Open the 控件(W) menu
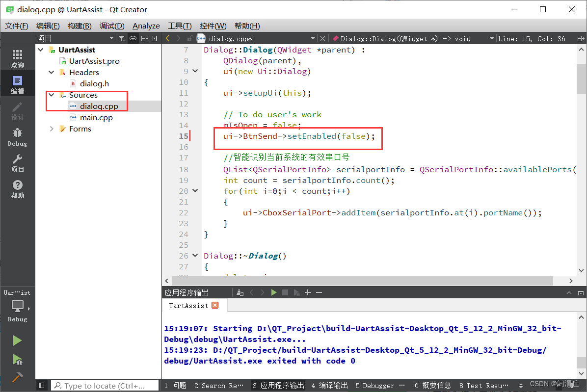 click(x=213, y=26)
